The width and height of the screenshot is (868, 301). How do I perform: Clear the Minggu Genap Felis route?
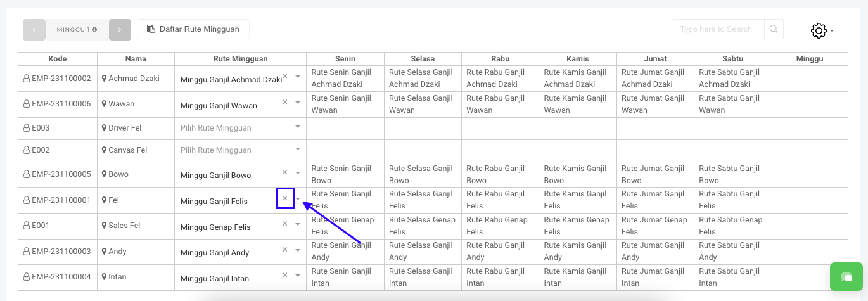(x=284, y=224)
